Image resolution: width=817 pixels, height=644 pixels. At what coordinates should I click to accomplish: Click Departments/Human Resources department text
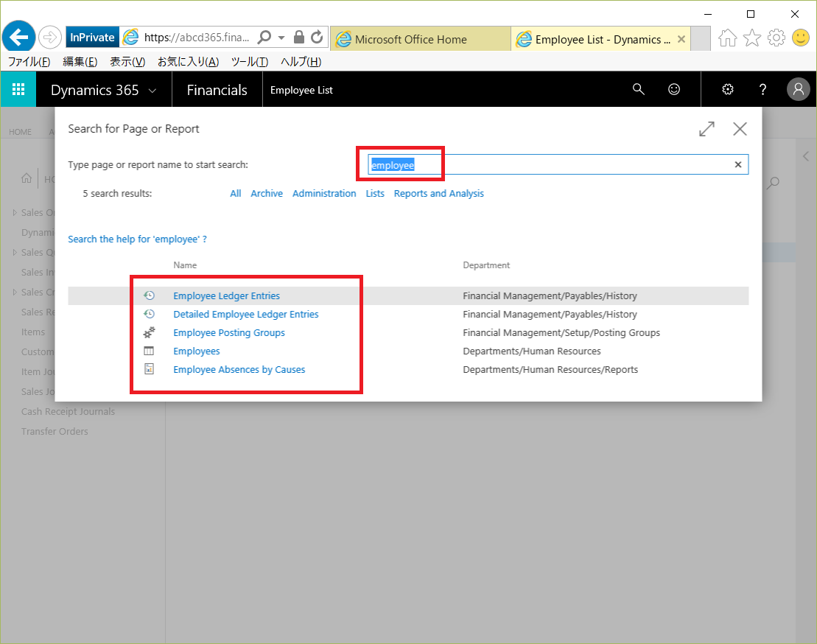531,351
